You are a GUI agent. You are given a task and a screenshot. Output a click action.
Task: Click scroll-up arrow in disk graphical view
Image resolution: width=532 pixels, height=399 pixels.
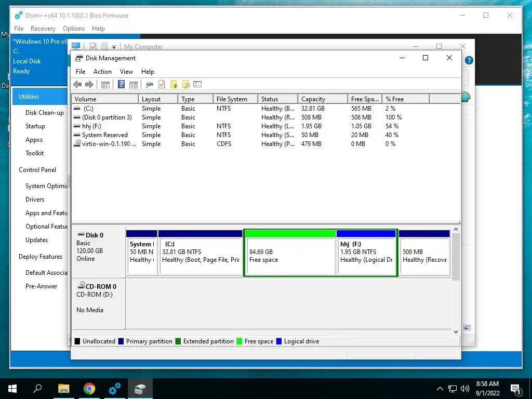[456, 229]
